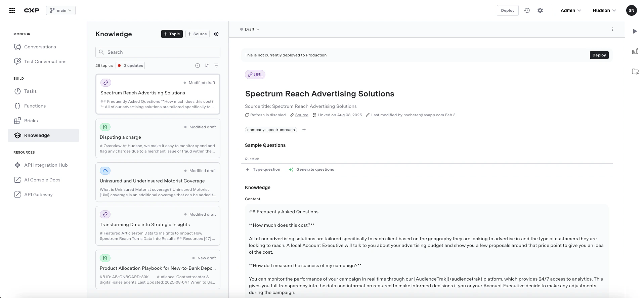Open the knowledge settings target icon

(216, 34)
